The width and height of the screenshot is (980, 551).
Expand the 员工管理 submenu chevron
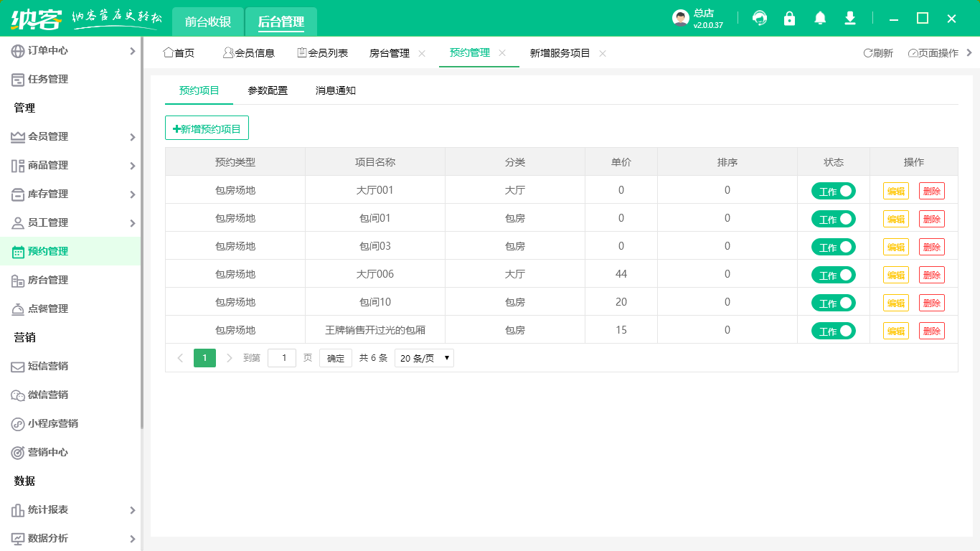tap(132, 223)
